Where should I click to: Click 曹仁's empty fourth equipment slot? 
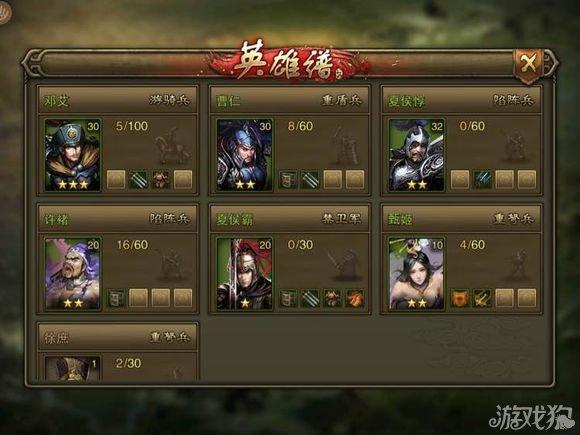point(355,179)
